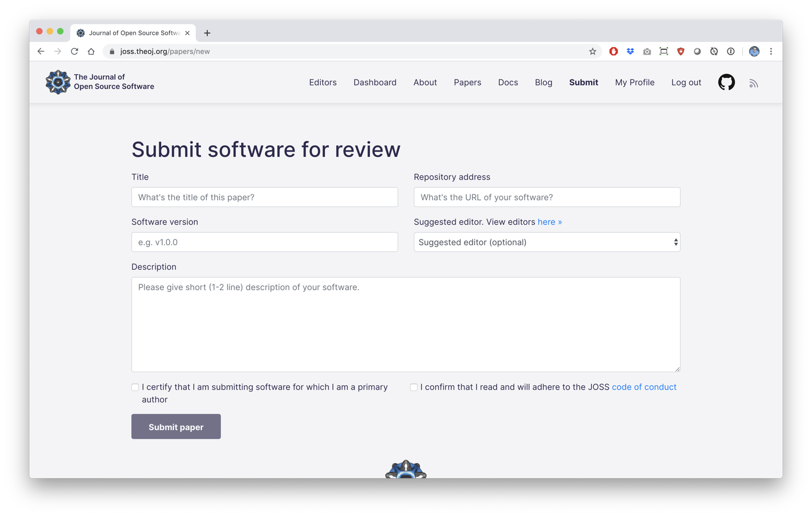Screen dimensions: 812x517
Task: Go to browser home page
Action: point(91,51)
